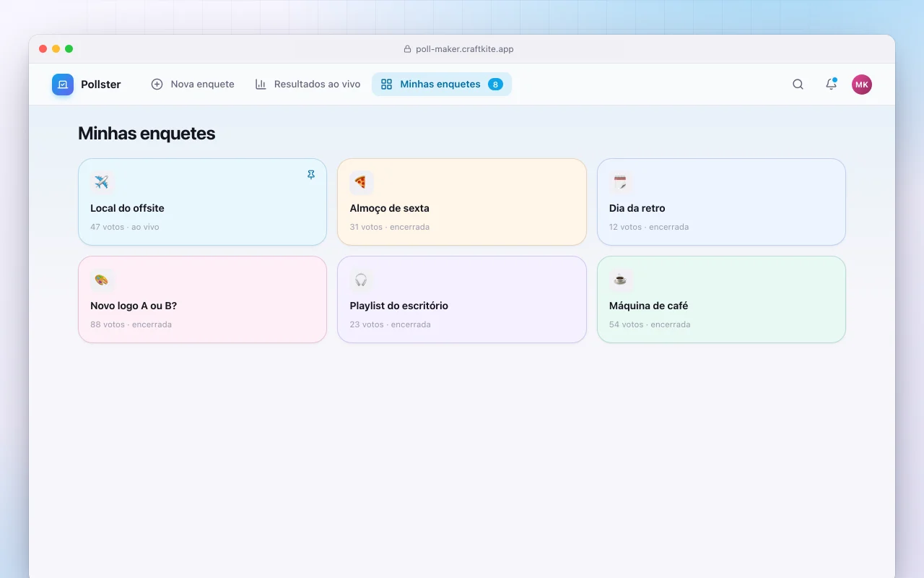Click the text '31 votos · encerrada'
The image size is (924, 578).
[389, 227]
